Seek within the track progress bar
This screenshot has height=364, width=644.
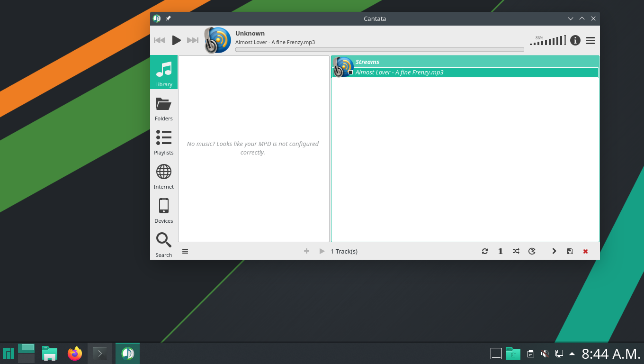pyautogui.click(x=379, y=49)
